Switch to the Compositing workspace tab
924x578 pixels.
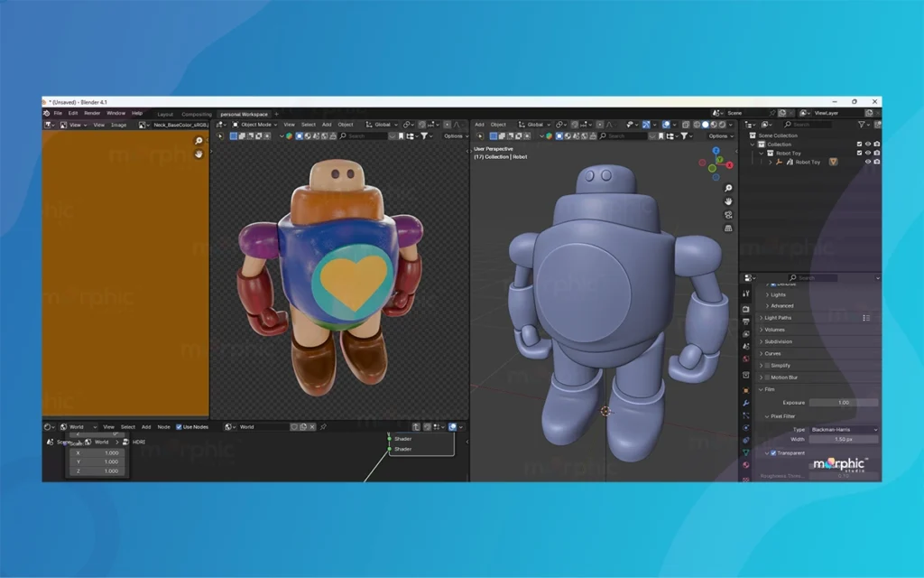point(197,114)
